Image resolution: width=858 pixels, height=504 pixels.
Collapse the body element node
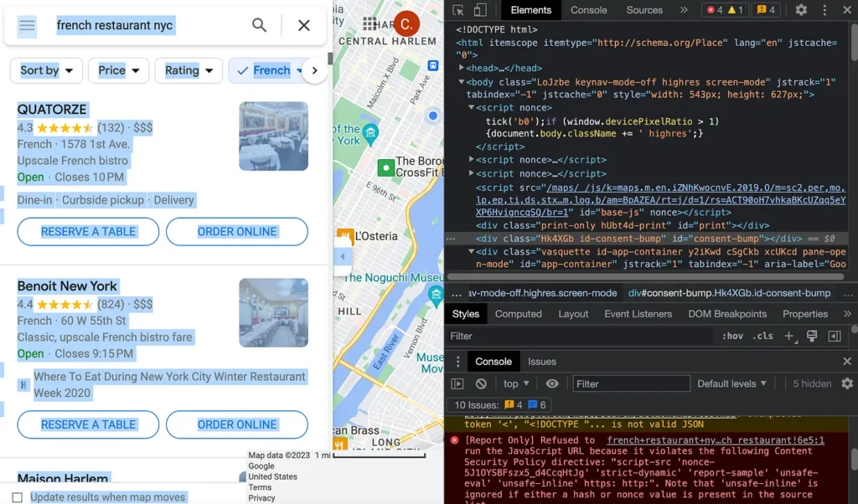click(462, 82)
